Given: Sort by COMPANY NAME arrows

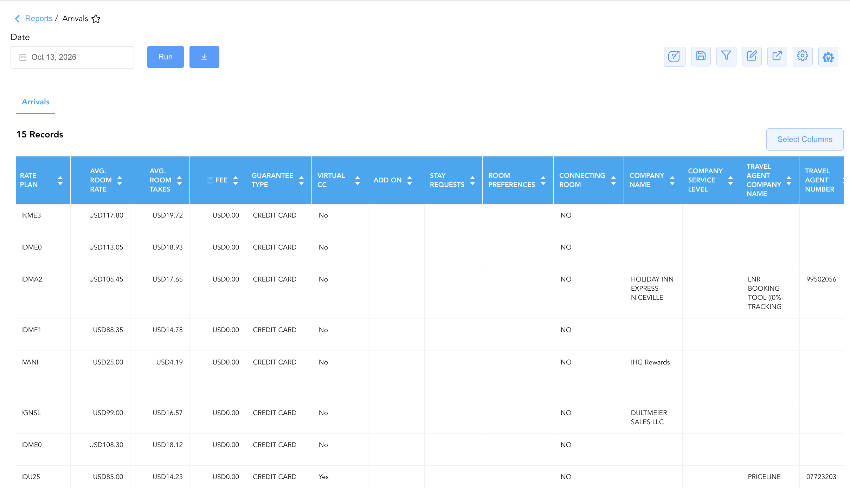Looking at the screenshot, I should [x=672, y=180].
